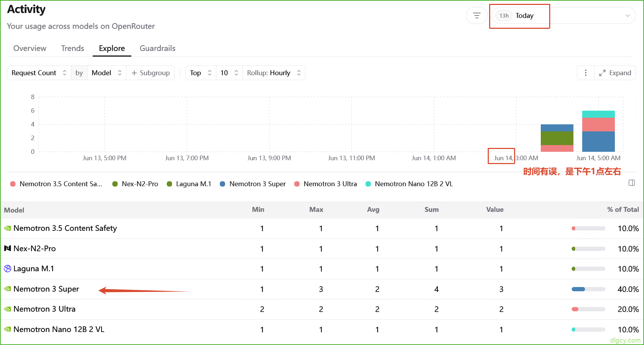Viewport: 644px width, 345px height.
Task: Toggle the side panel layout icon
Action: [x=631, y=183]
